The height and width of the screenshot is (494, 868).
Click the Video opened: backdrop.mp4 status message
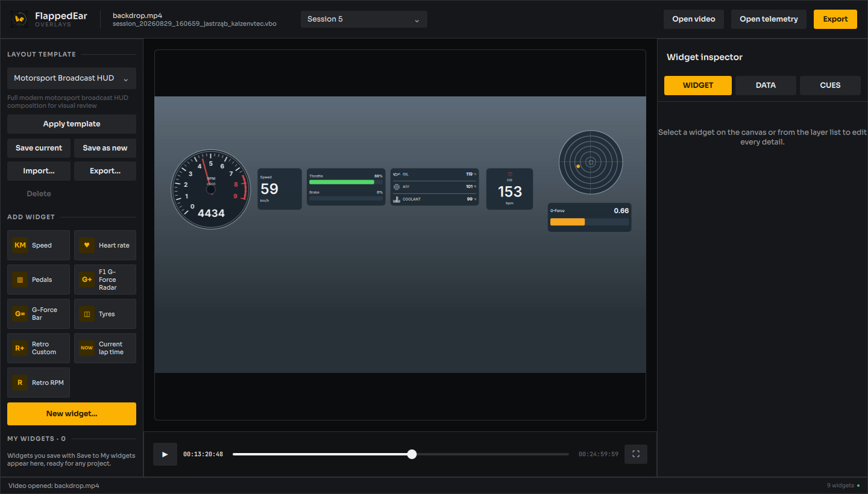pyautogui.click(x=54, y=486)
